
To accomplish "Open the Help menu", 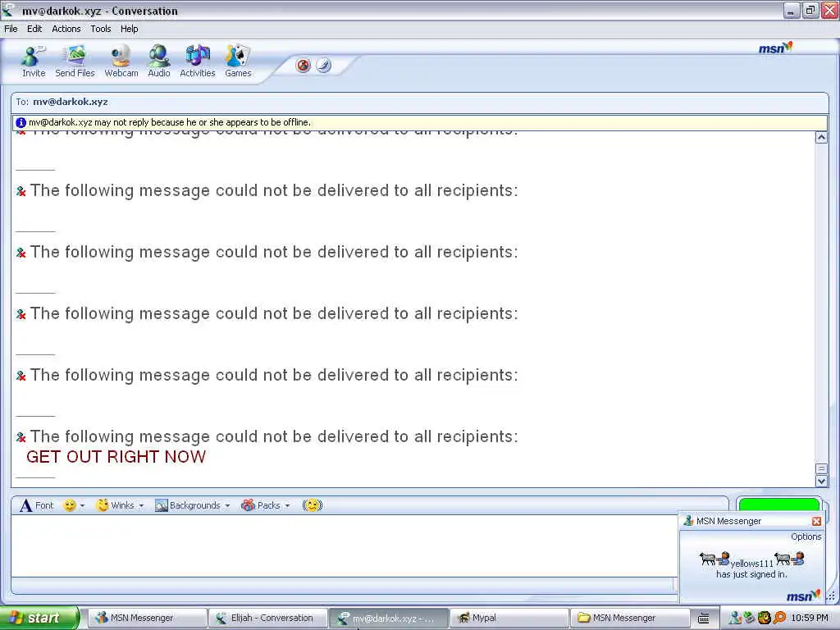I will (x=129, y=29).
